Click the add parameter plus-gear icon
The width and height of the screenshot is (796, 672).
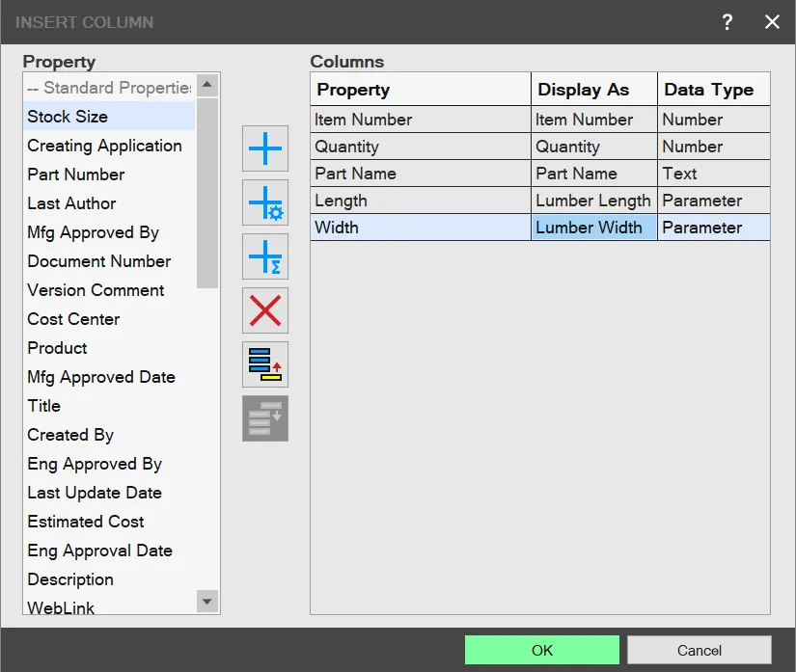point(265,202)
